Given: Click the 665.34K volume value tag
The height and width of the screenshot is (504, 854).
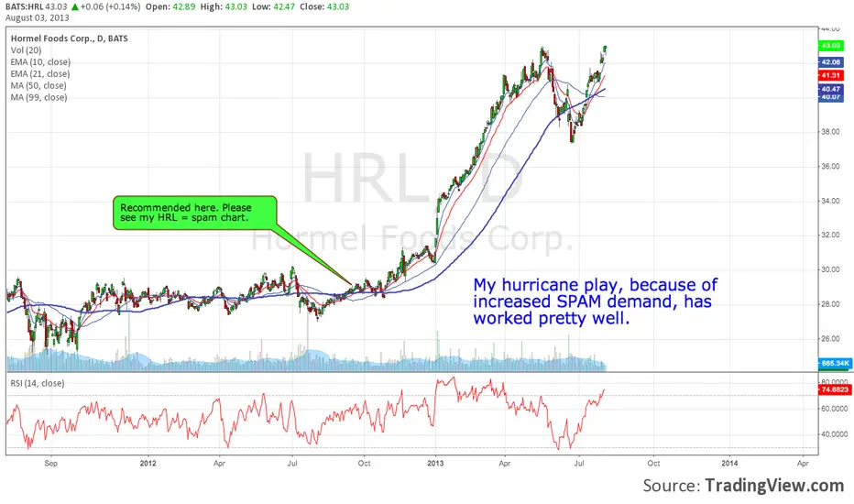Looking at the screenshot, I should click(x=835, y=363).
